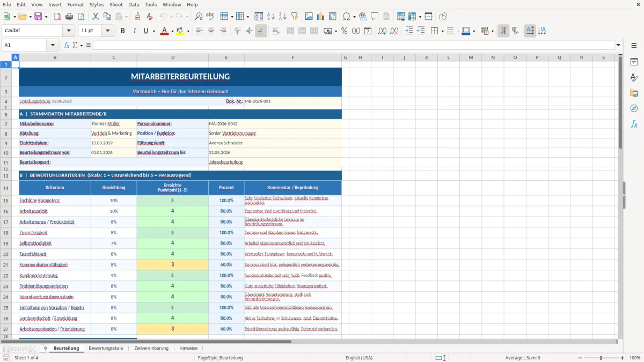Screen dimensions: 644x362
Task: Insert a comment
Action: point(374,17)
